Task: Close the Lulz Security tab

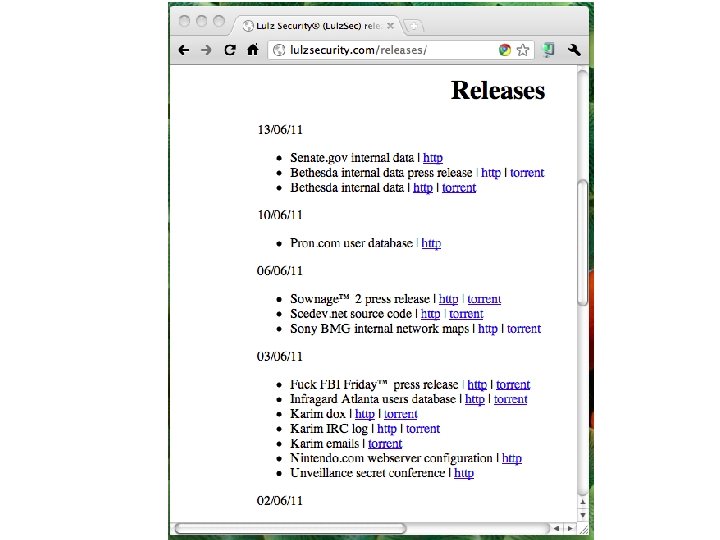Action: tap(390, 26)
